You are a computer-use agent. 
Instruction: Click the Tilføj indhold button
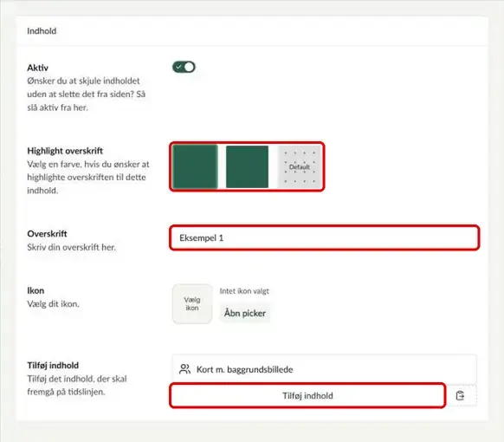coord(307,396)
